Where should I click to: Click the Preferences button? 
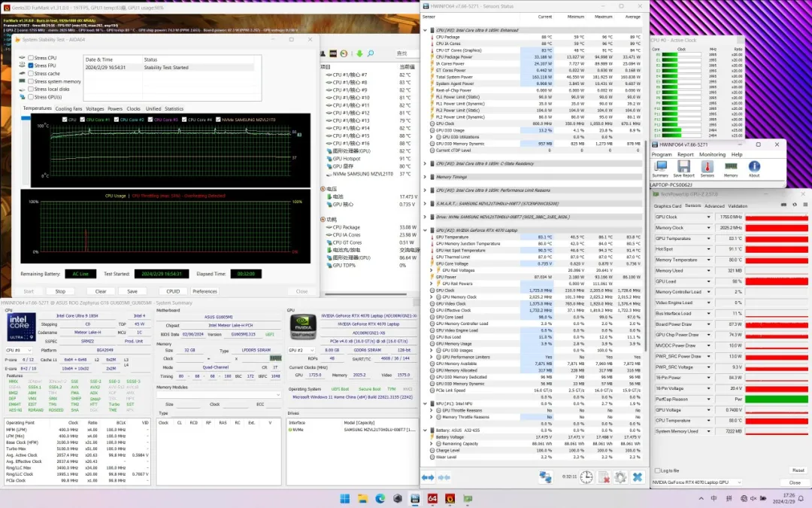pyautogui.click(x=205, y=291)
